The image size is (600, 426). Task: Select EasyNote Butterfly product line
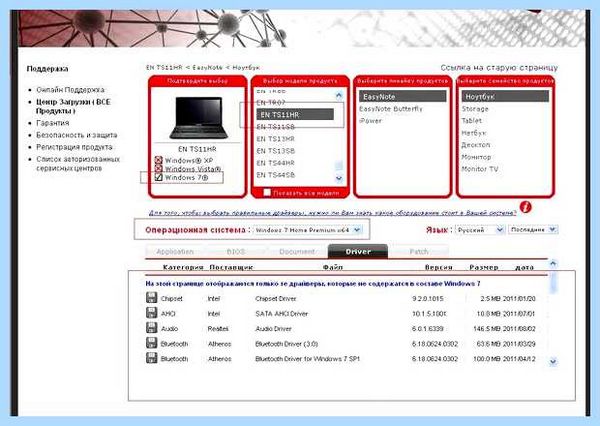(x=391, y=109)
